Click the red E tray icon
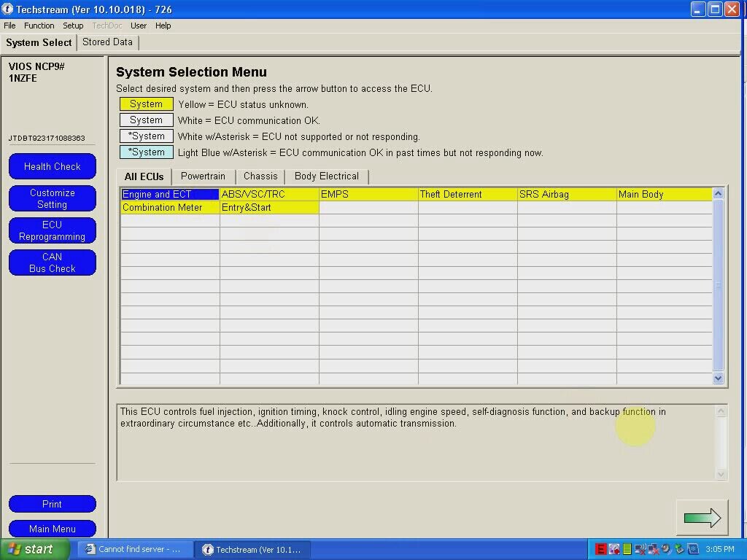The image size is (747, 560). (601, 549)
